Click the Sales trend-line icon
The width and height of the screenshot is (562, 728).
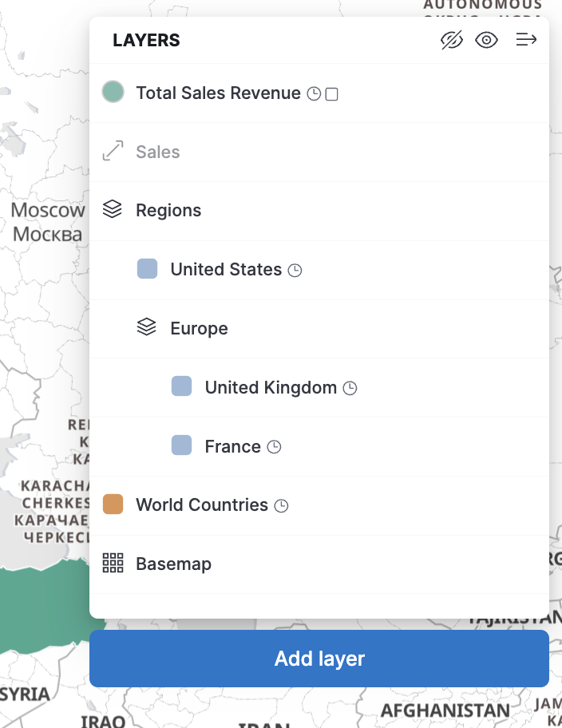(113, 150)
